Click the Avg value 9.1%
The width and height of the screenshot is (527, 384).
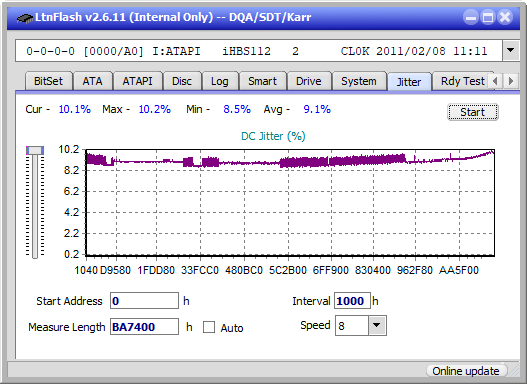pos(317,109)
